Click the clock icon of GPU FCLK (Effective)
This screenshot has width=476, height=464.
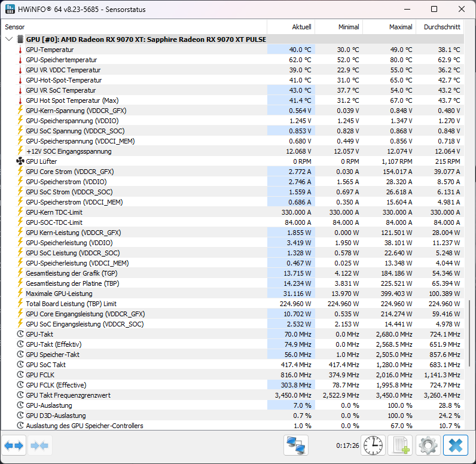(20, 385)
